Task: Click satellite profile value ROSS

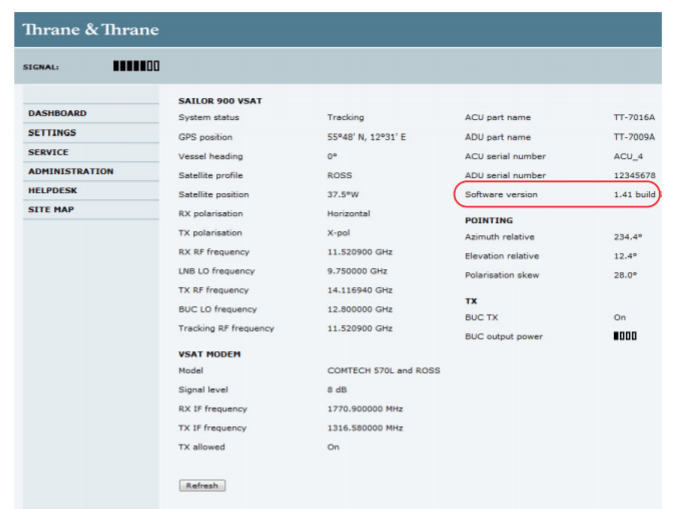Action: point(340,175)
